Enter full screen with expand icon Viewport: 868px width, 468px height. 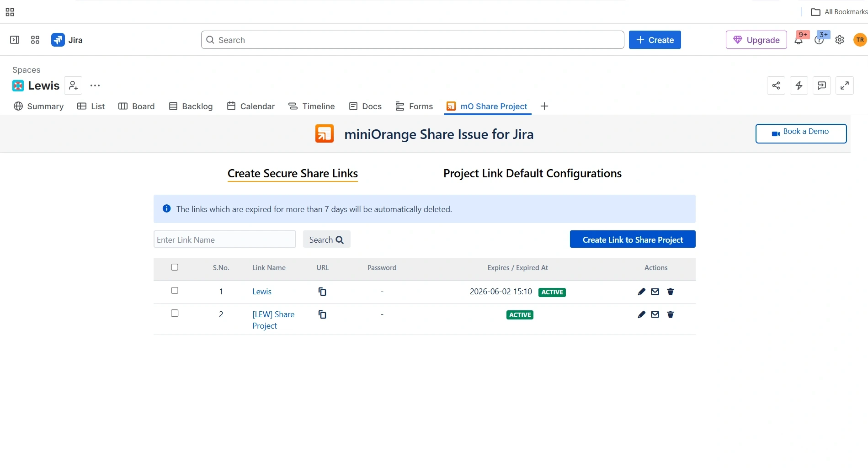pyautogui.click(x=845, y=85)
